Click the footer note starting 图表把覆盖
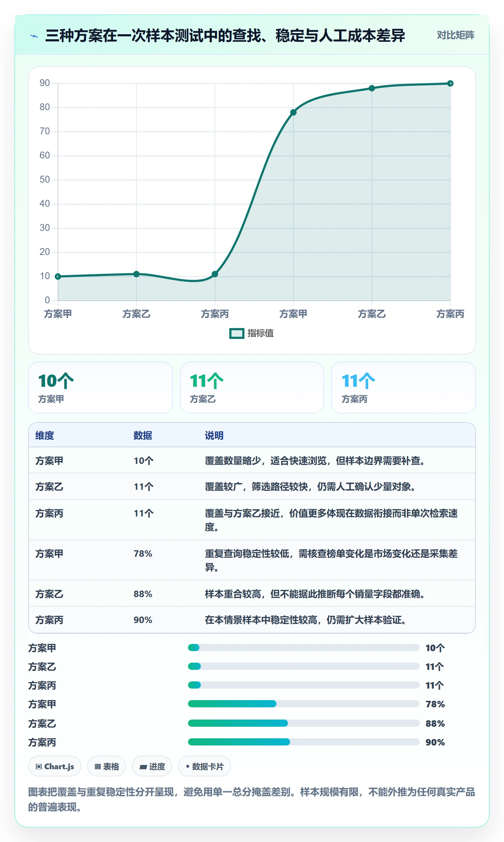The width and height of the screenshot is (504, 842). (252, 800)
